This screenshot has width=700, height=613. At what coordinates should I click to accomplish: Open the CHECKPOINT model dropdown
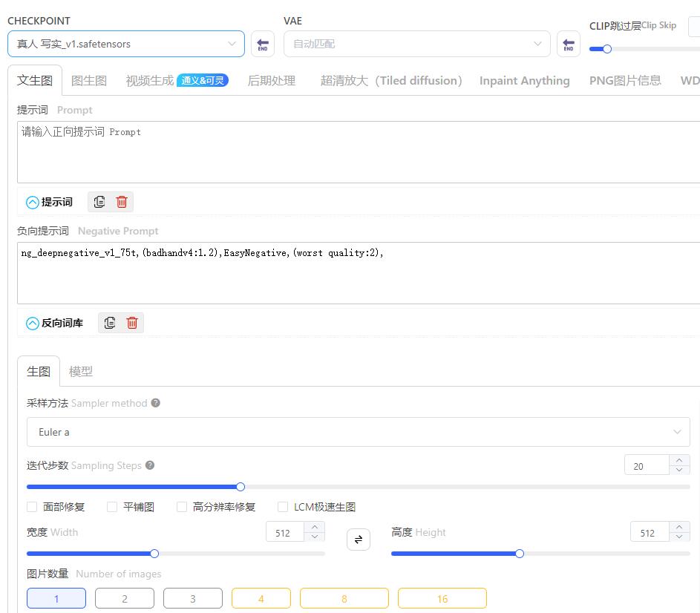[x=126, y=44]
